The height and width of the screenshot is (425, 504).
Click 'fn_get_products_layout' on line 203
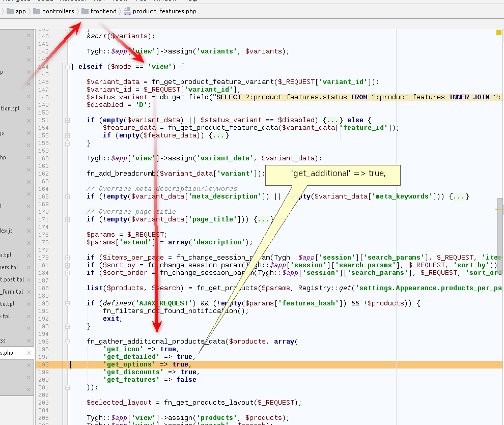click(209, 403)
